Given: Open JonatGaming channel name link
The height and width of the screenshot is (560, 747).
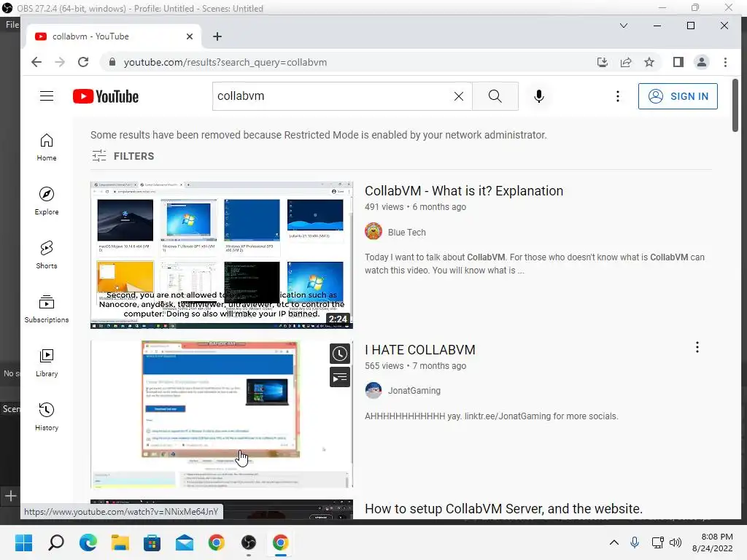Looking at the screenshot, I should [x=414, y=391].
